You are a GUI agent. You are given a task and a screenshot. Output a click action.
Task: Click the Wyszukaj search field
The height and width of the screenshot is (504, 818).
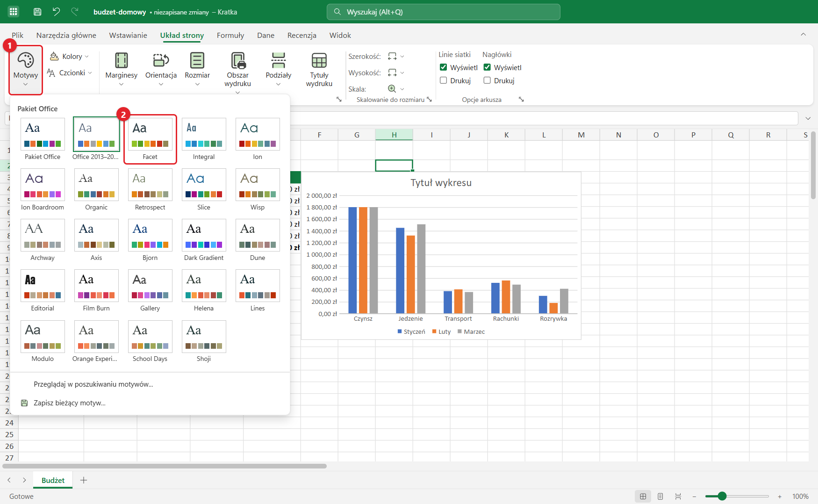[x=444, y=12]
